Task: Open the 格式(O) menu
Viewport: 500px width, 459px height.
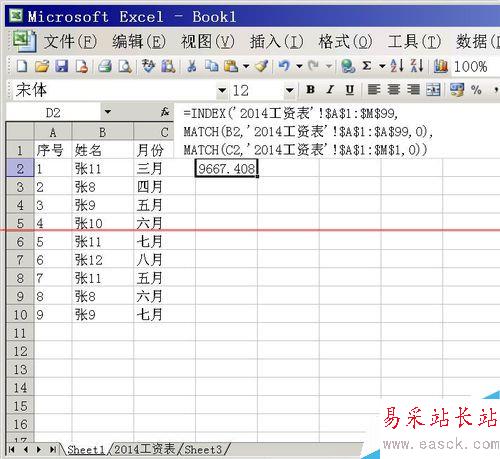Action: click(345, 42)
